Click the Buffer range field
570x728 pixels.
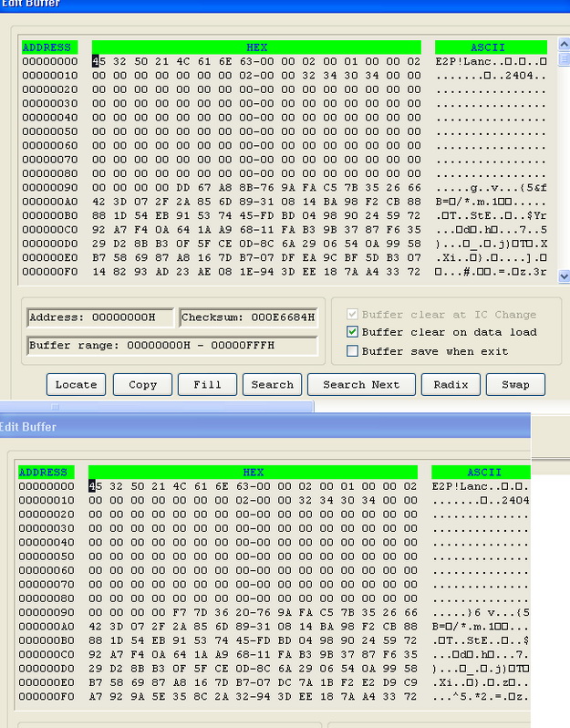click(x=171, y=346)
